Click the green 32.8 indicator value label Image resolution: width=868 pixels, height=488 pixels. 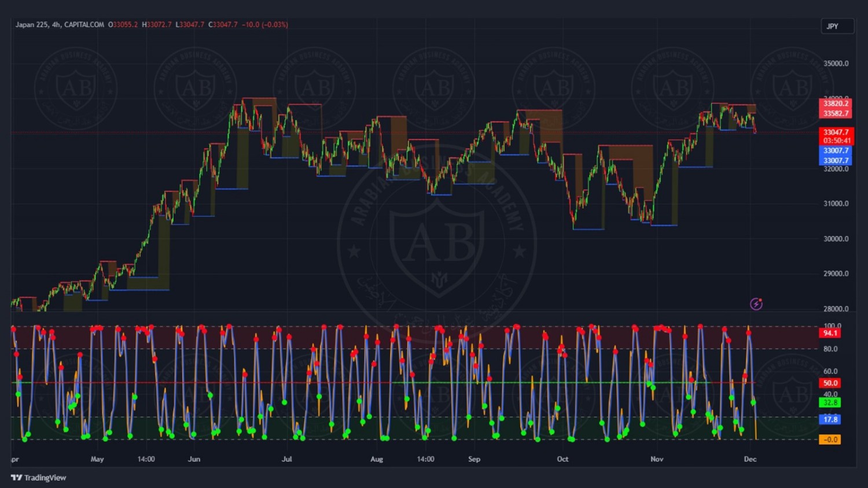[x=830, y=402]
